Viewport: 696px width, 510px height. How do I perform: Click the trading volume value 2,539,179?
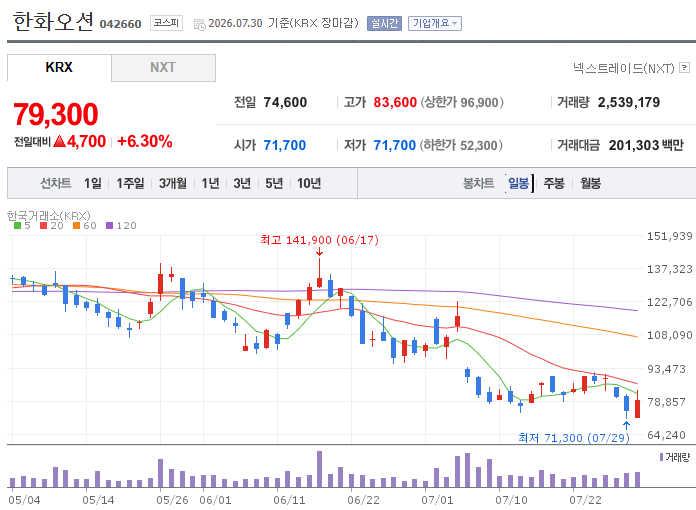pos(629,103)
